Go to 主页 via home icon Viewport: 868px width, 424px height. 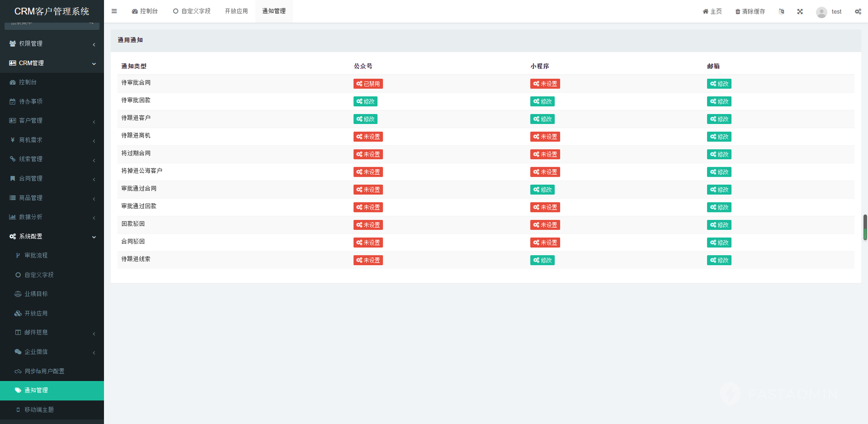pos(705,12)
